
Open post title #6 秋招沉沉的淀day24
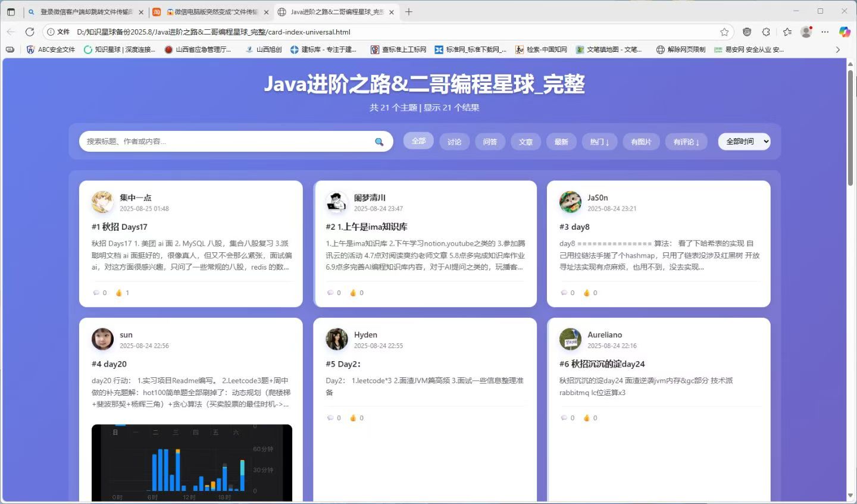coord(602,364)
